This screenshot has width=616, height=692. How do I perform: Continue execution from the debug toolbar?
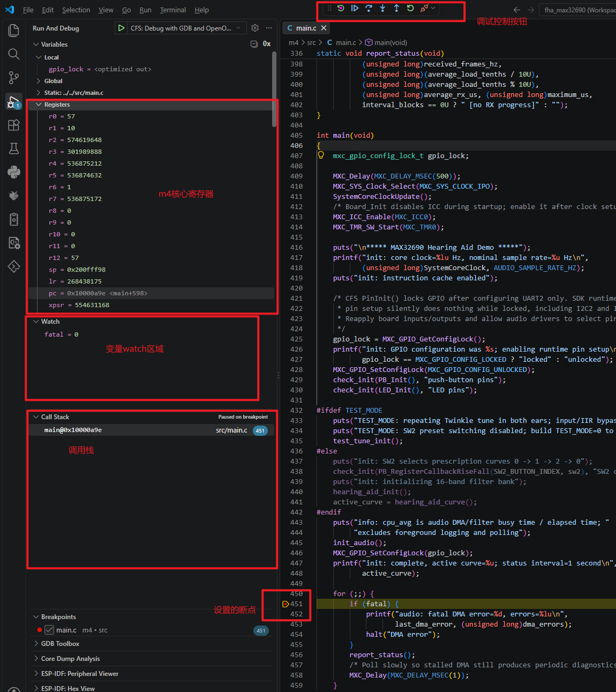tap(355, 8)
